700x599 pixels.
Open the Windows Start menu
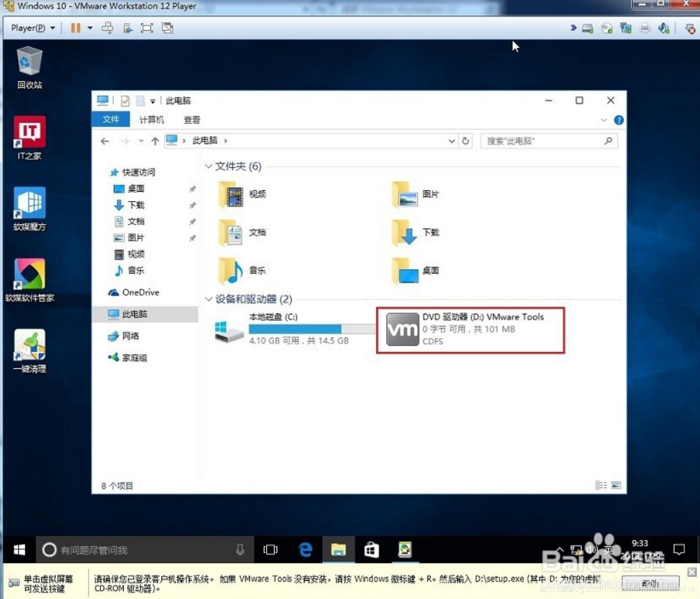coord(19,550)
